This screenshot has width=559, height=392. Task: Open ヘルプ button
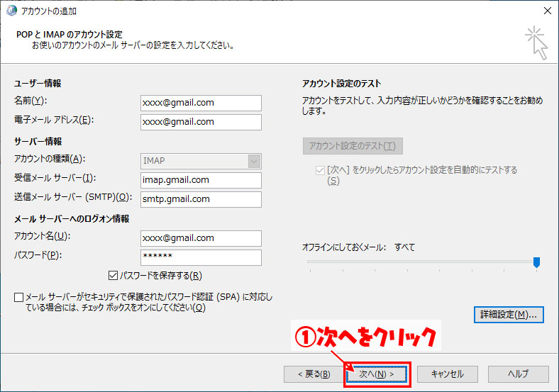point(518,374)
